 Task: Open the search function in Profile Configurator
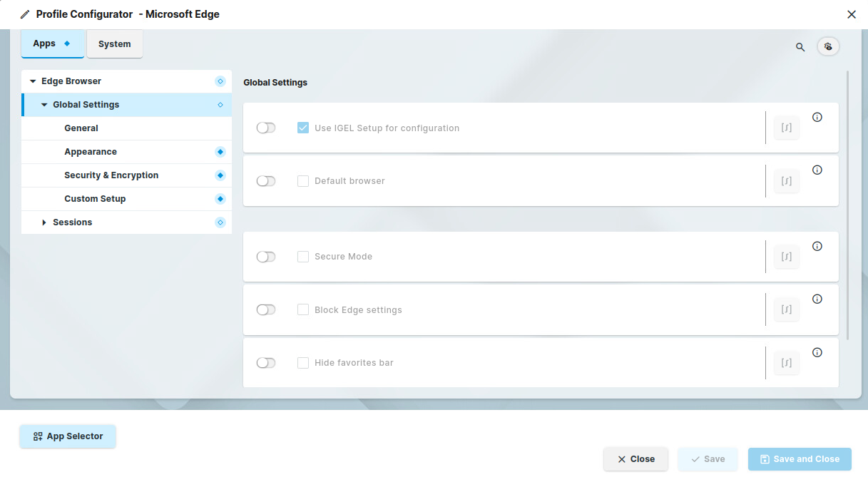coord(800,46)
